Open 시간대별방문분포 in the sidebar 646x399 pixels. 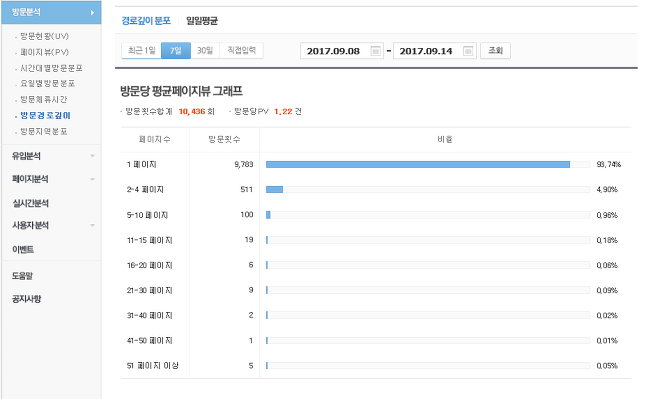[51, 68]
